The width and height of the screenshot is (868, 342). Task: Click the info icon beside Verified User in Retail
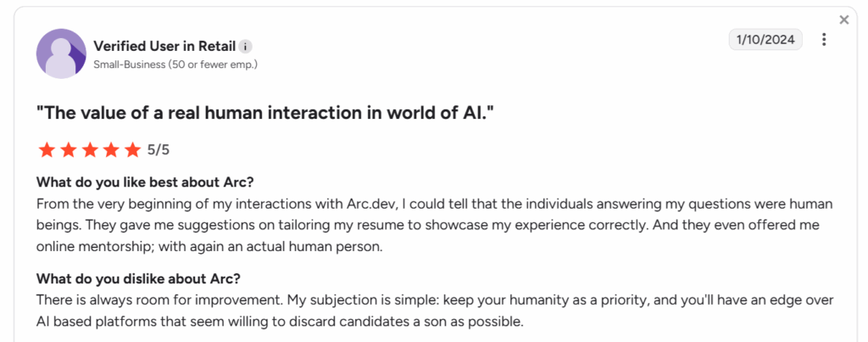tap(246, 46)
